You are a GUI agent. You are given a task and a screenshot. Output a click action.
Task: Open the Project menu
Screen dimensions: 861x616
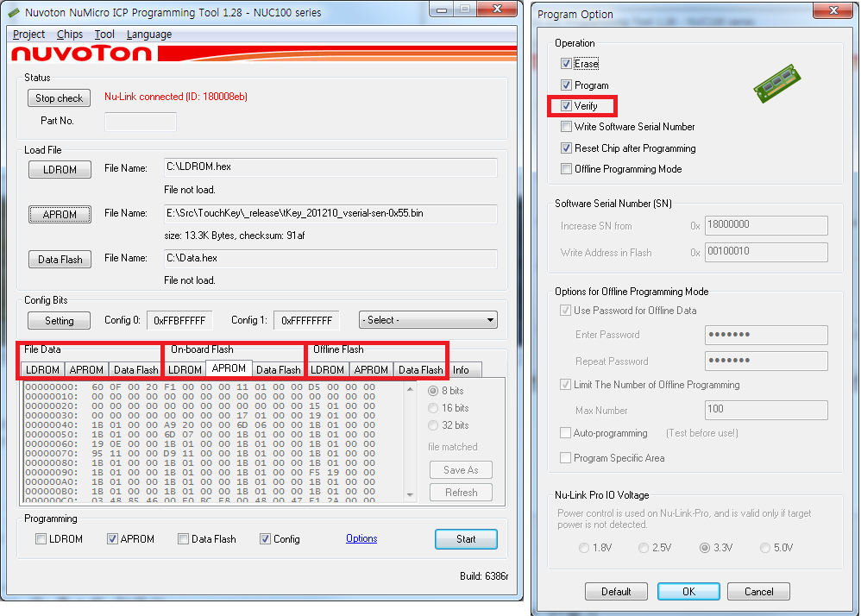point(28,34)
